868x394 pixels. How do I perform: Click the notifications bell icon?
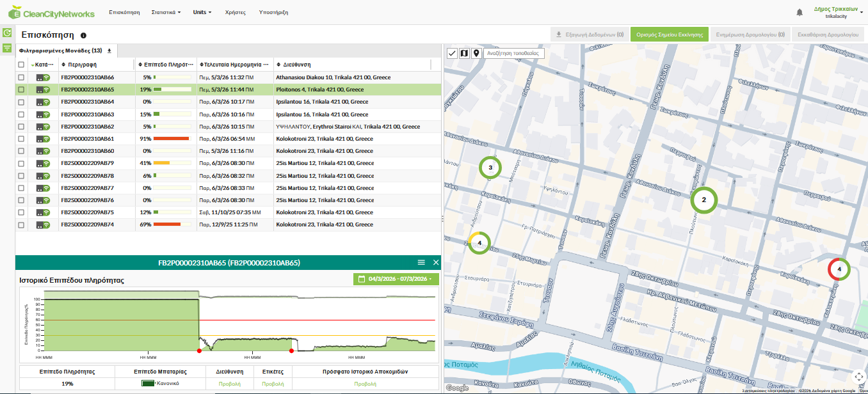[x=800, y=12]
